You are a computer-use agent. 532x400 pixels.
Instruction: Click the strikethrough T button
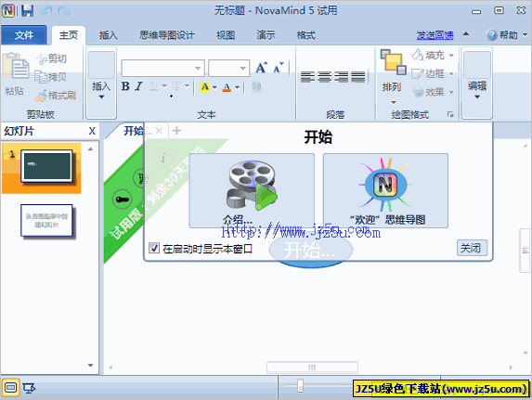[x=176, y=86]
